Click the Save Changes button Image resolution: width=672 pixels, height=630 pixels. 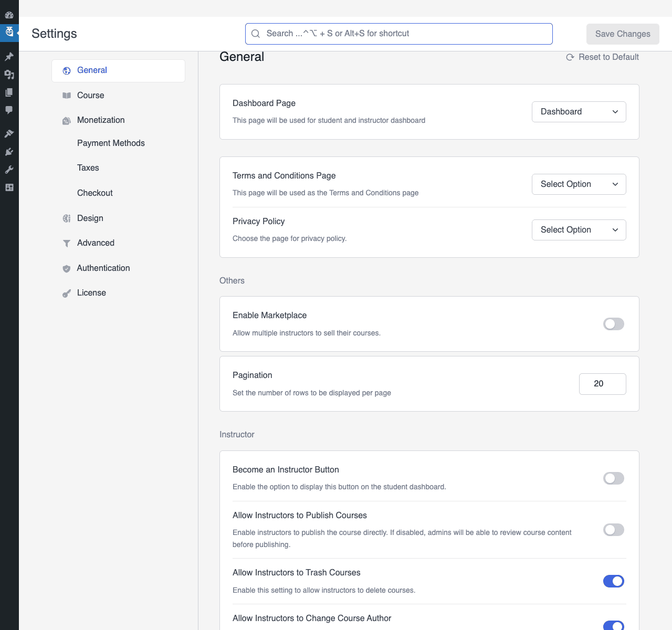coord(623,34)
